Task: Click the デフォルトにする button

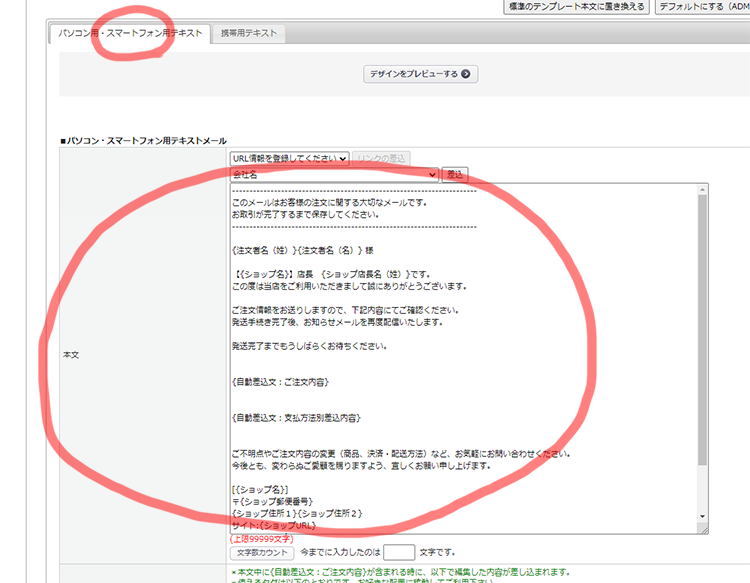Action: tap(702, 6)
